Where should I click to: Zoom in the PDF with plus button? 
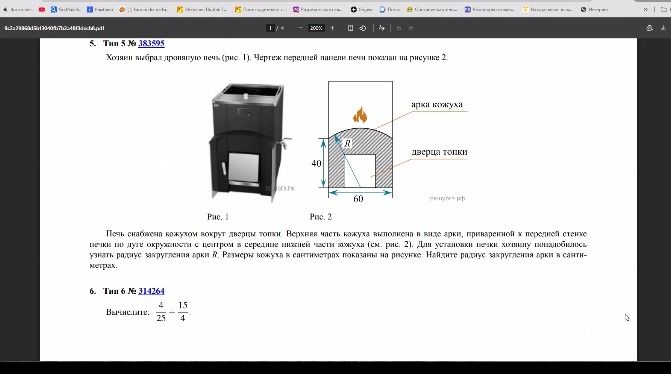click(332, 28)
